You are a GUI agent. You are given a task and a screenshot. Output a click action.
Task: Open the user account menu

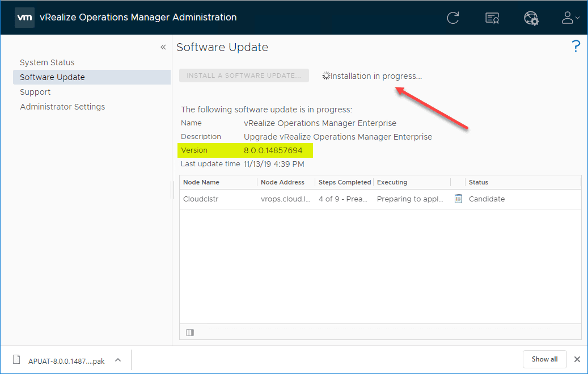[x=569, y=18]
